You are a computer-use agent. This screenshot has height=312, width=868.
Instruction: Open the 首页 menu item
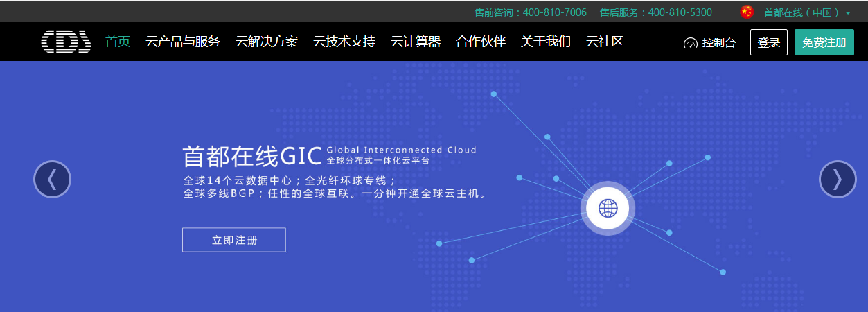[118, 42]
